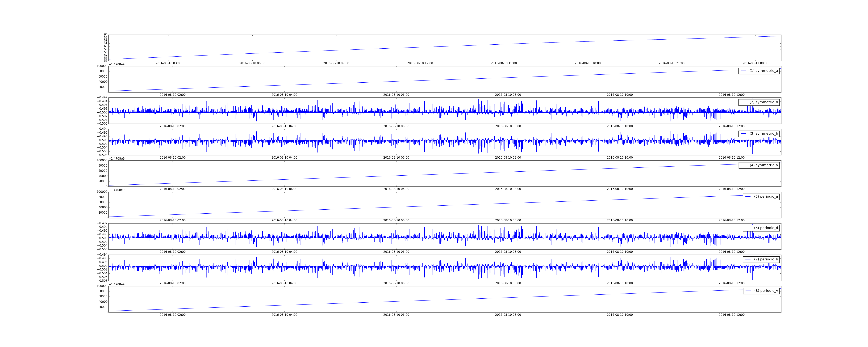Click the "+1.4708e9" offset label above the periodic_v plot
Viewport: 868px width, 347px height.
[117, 284]
